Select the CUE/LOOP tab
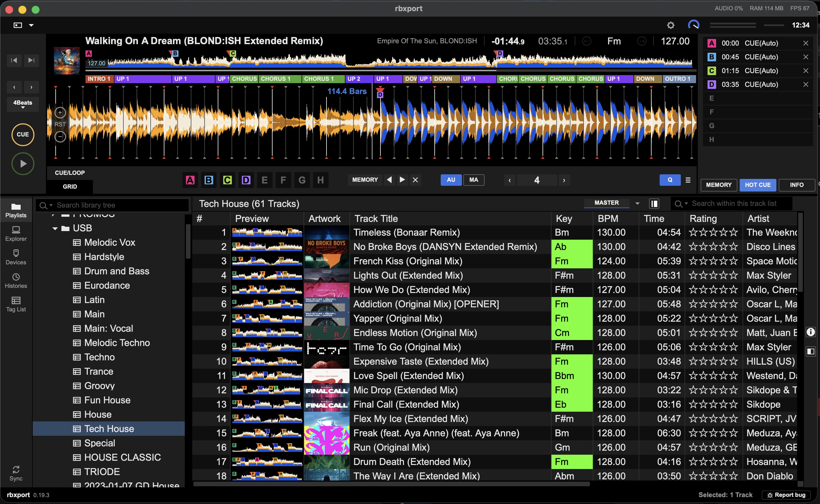The width and height of the screenshot is (820, 504). [x=70, y=173]
